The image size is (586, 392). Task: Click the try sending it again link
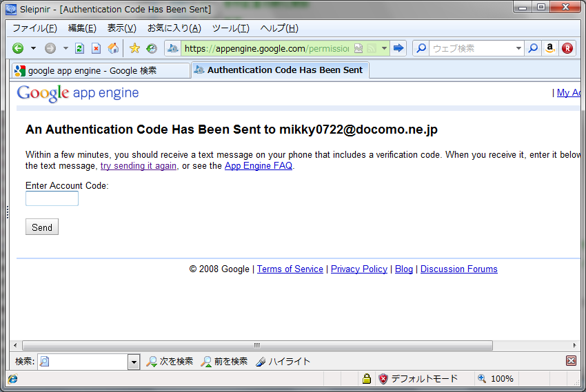point(139,166)
